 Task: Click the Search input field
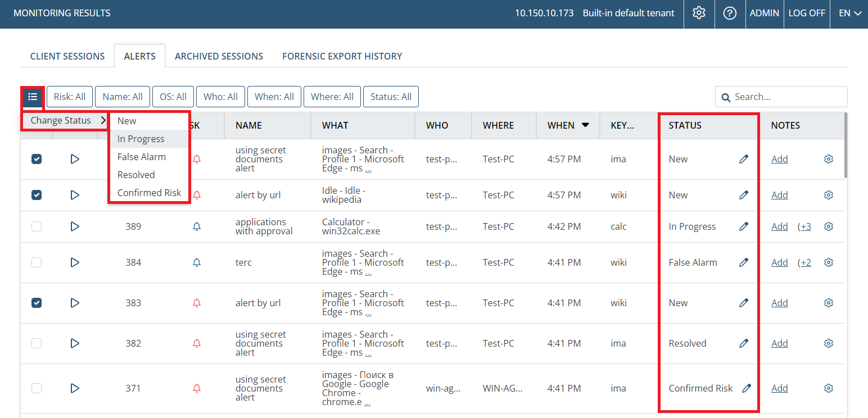(787, 97)
